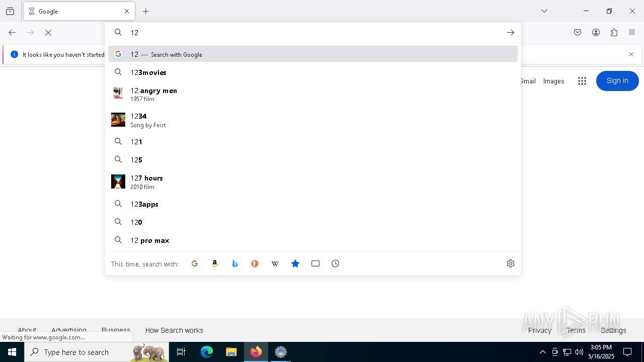This screenshot has width=644, height=362.
Task: Close the Google tab
Action: [127, 11]
